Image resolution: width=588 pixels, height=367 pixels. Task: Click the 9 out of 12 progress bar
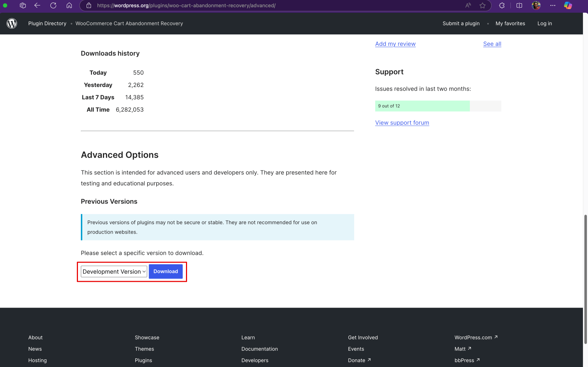[438, 106]
